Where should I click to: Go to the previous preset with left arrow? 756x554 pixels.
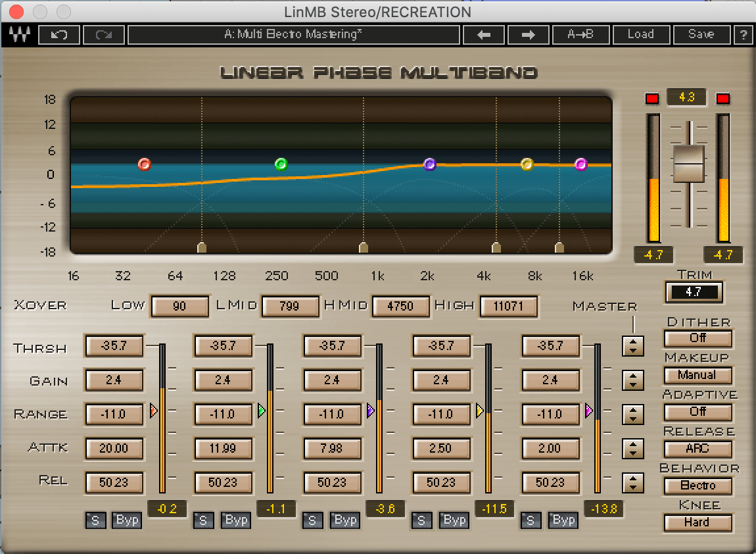click(x=484, y=35)
